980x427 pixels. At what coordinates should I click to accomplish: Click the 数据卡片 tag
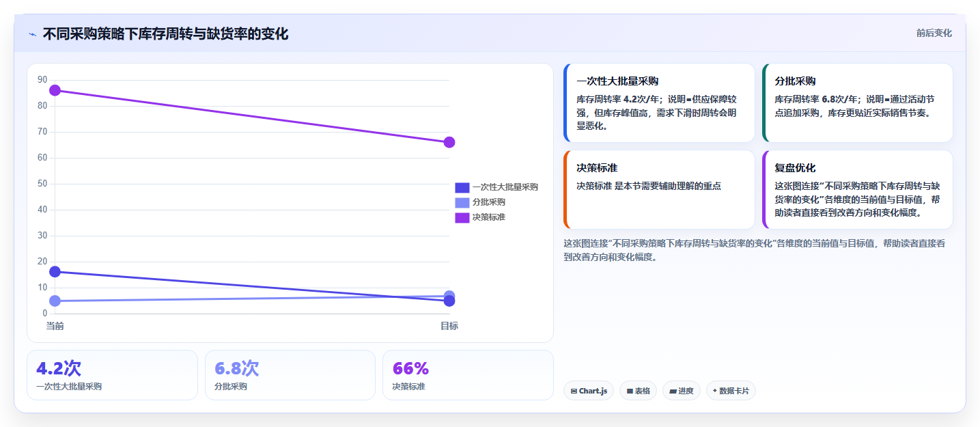coord(731,391)
